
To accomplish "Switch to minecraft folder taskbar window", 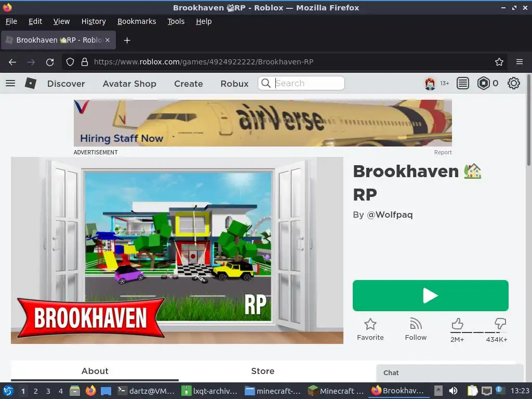I will click(273, 391).
